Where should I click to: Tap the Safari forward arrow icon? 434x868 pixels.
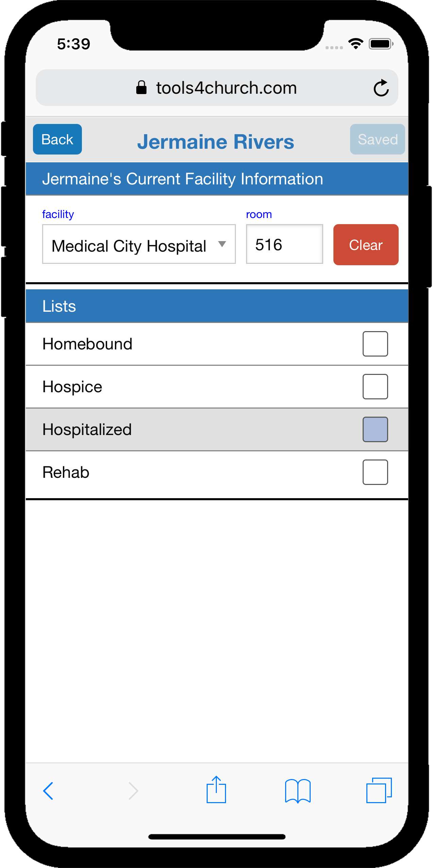133,791
